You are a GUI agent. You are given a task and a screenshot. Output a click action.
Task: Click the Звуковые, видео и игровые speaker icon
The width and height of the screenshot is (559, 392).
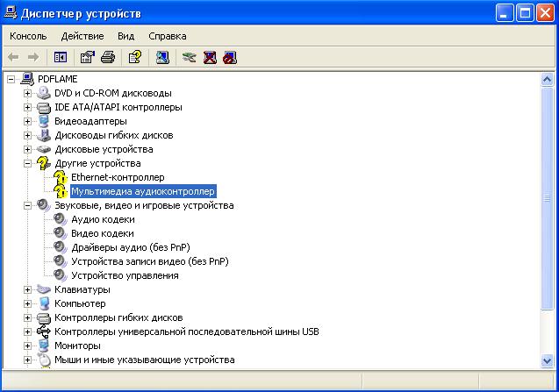click(x=44, y=205)
